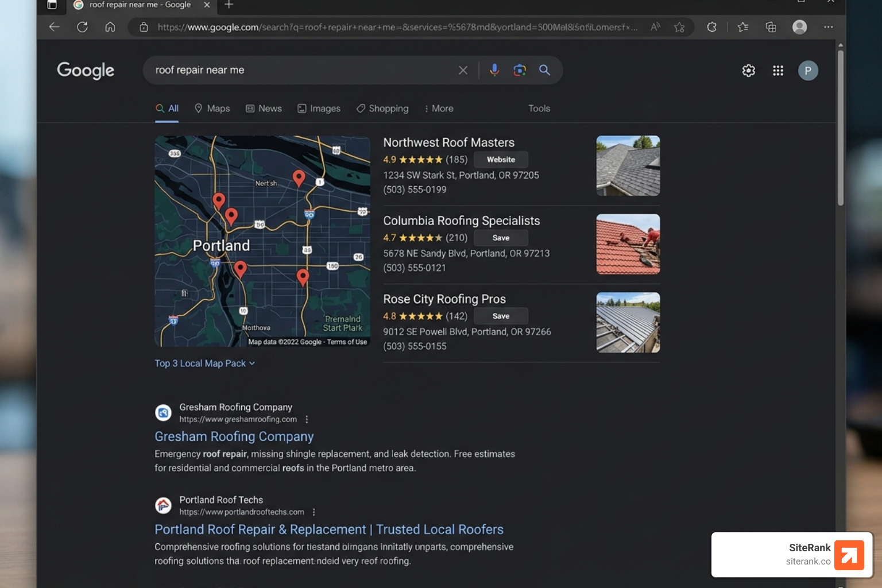This screenshot has width=882, height=588.
Task: Click phone number (503) 555-0199
Action: (x=415, y=189)
